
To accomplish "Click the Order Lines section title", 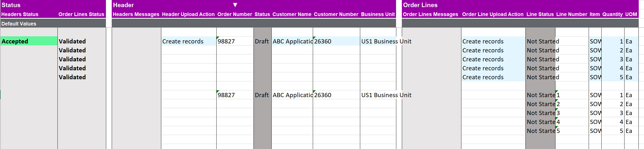I will click(x=420, y=5).
